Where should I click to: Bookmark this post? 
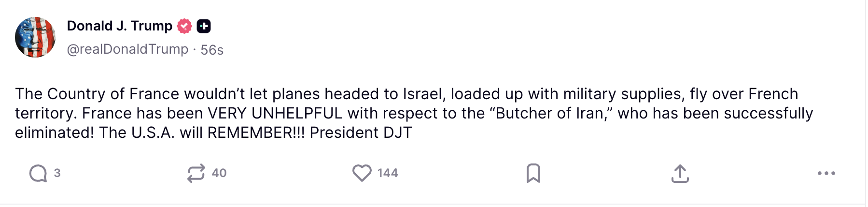coord(533,173)
